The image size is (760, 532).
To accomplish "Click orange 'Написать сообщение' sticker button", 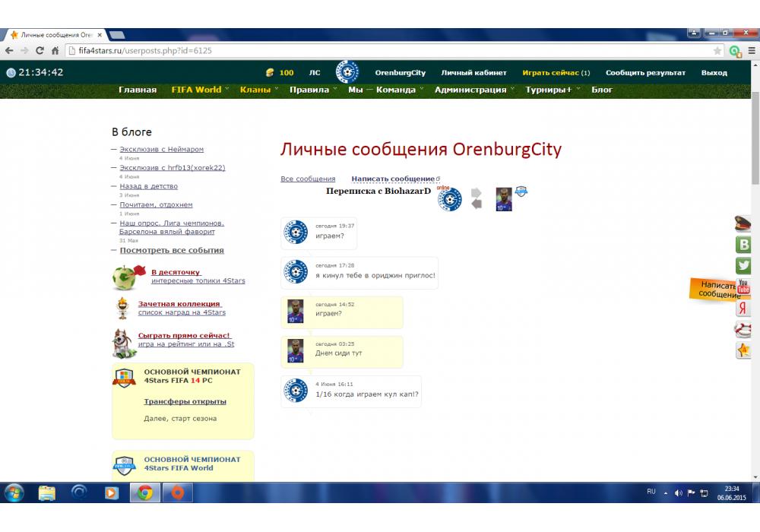I will pyautogui.click(x=714, y=290).
